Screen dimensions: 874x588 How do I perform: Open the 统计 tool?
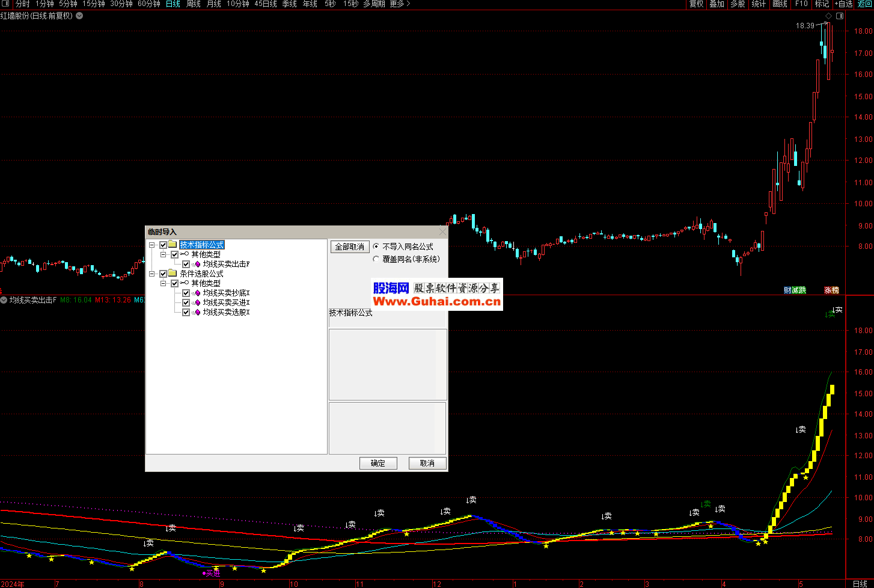point(759,4)
